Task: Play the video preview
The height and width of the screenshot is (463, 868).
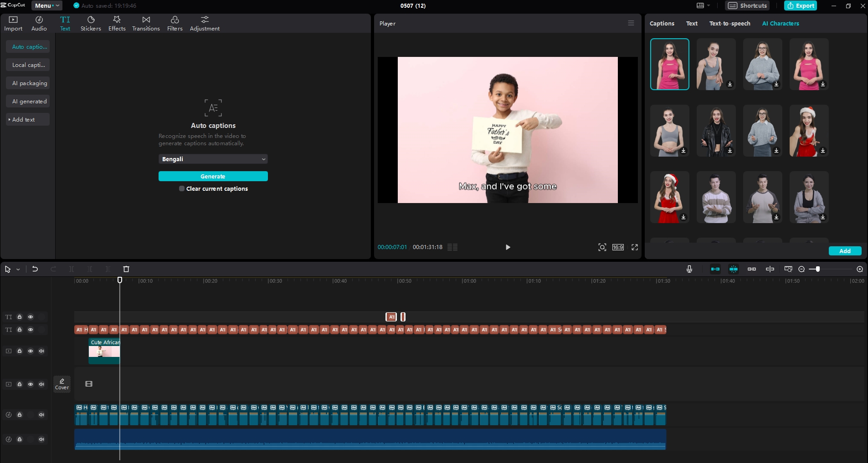Action: click(x=508, y=247)
